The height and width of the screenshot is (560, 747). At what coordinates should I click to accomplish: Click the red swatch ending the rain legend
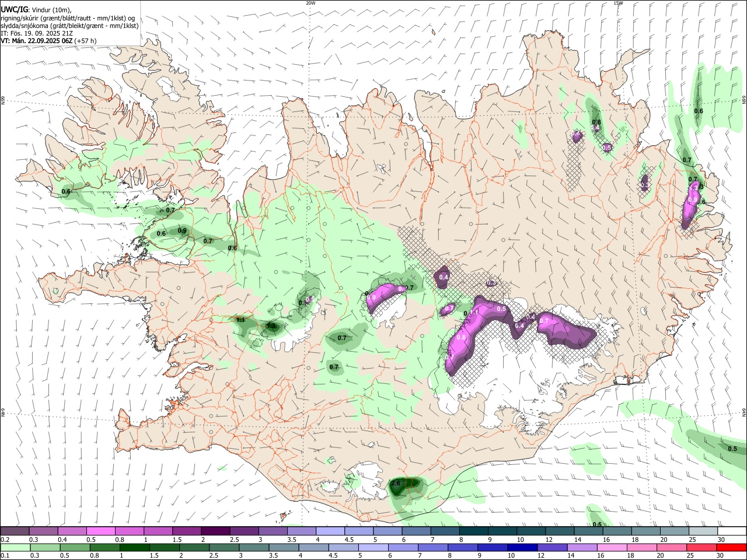click(x=731, y=547)
